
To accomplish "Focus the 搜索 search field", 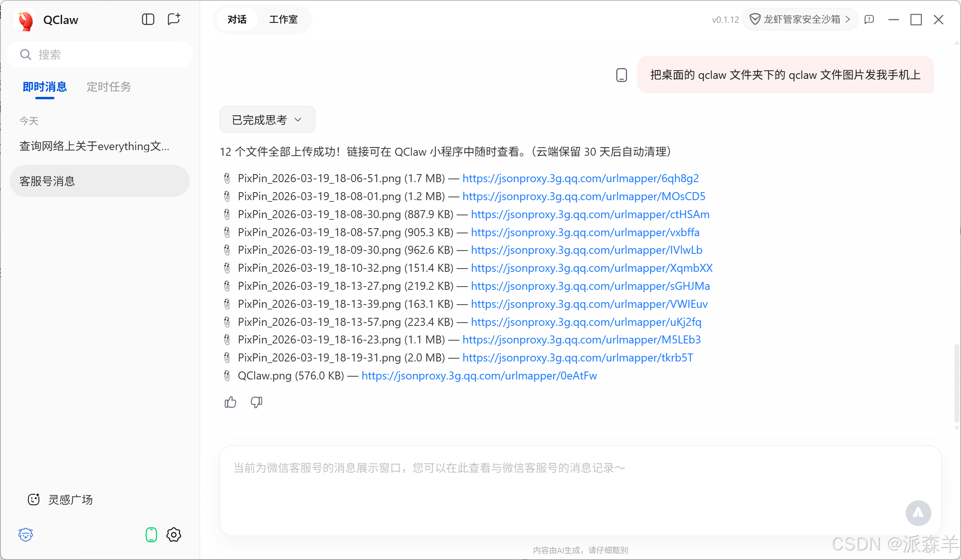I will pos(100,54).
